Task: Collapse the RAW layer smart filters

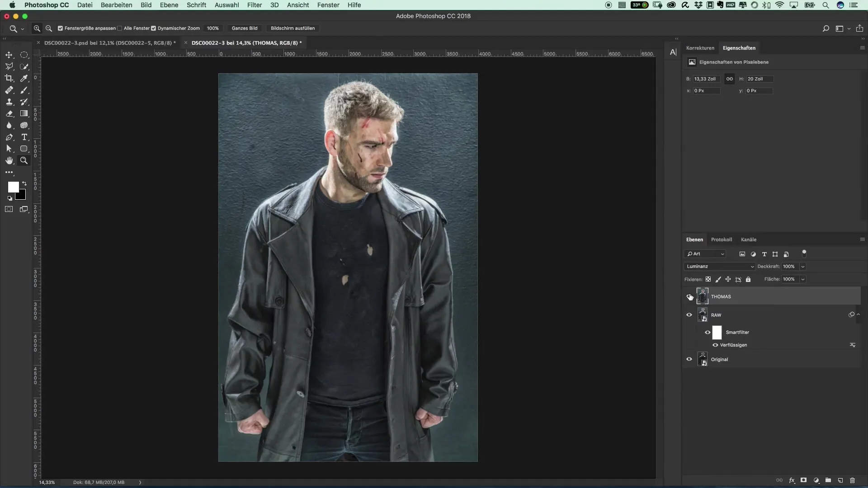Action: 858,314
